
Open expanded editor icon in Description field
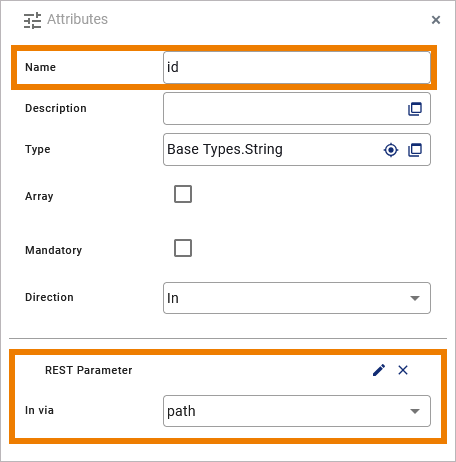pos(415,109)
